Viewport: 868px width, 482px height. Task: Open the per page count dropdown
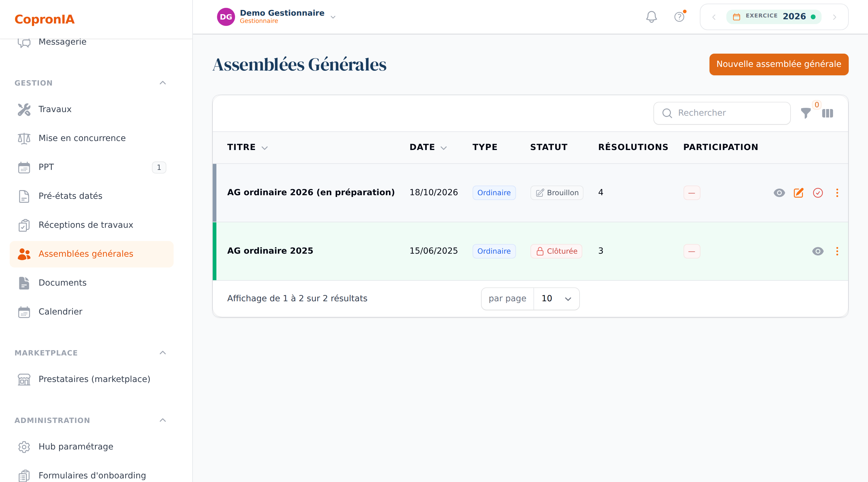click(556, 299)
